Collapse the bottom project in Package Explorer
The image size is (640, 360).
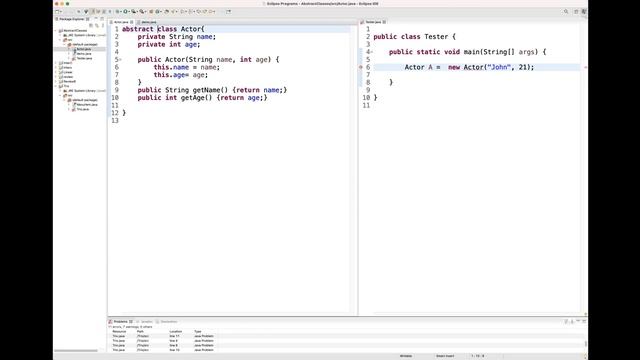(x=56, y=86)
